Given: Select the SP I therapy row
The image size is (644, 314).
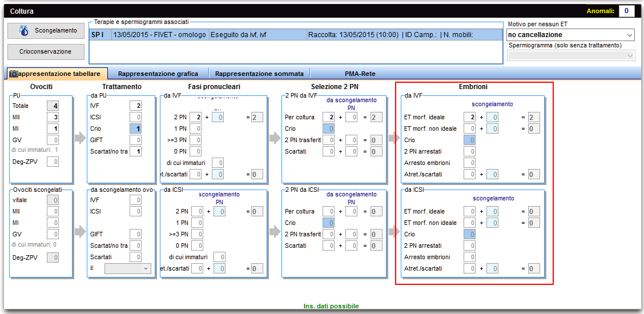Looking at the screenshot, I should [x=296, y=35].
